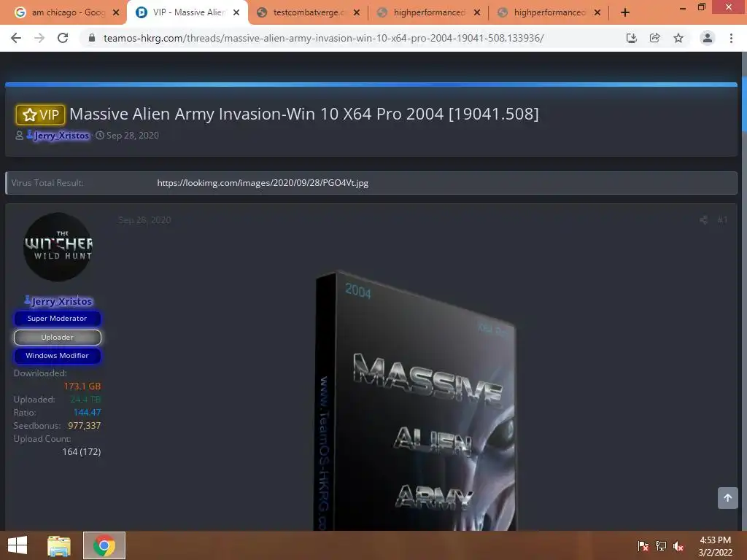The image size is (747, 560).
Task: Open a new browser tab
Action: click(x=625, y=12)
